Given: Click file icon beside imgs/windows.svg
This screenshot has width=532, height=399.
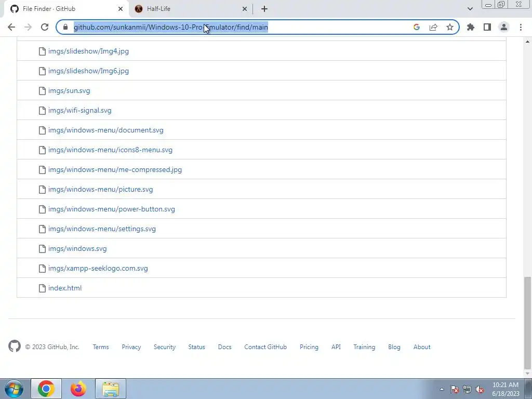Looking at the screenshot, I should click(x=42, y=249).
